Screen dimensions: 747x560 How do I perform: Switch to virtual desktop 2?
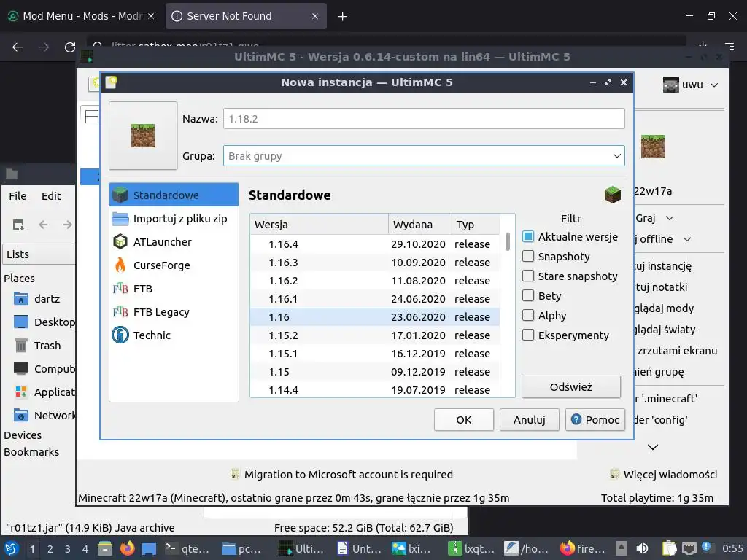coord(50,548)
